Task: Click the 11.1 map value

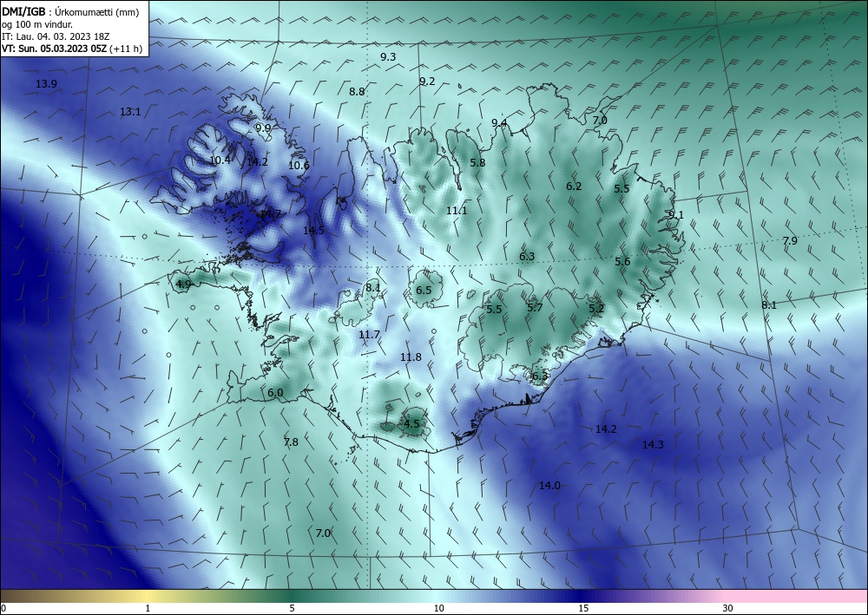Action: (x=457, y=211)
